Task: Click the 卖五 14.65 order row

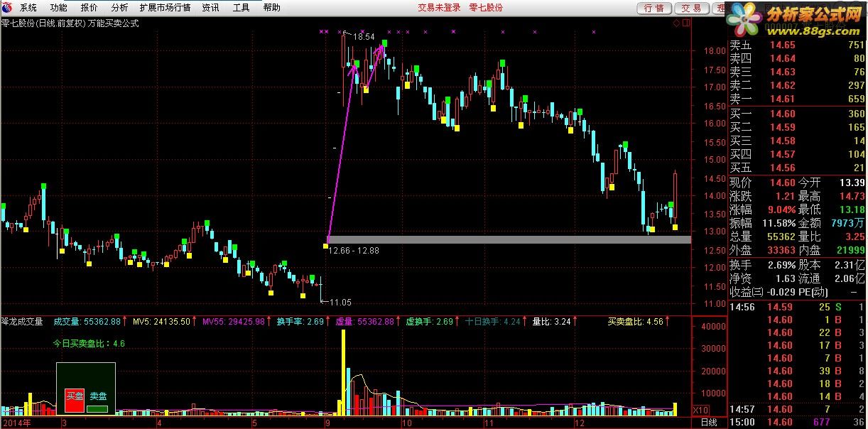Action: pos(798,45)
